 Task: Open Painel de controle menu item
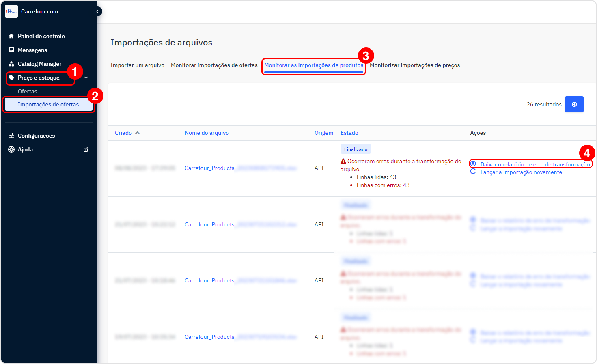tap(41, 36)
